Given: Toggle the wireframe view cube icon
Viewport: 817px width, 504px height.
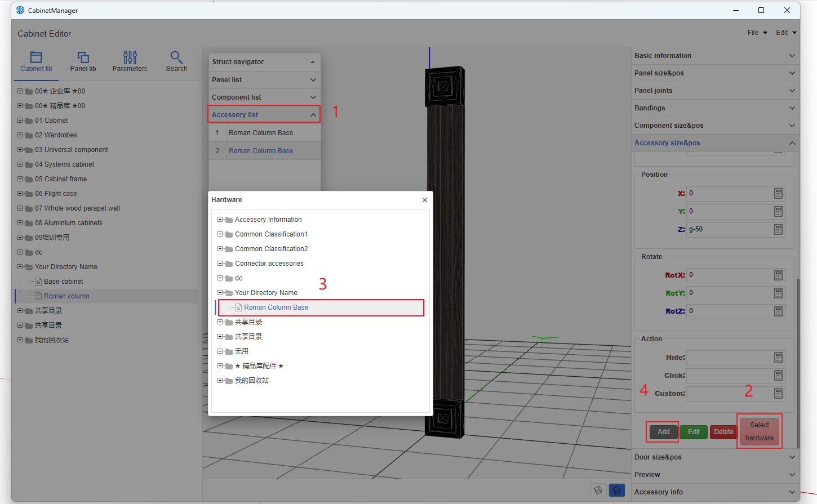Looking at the screenshot, I should (598, 490).
